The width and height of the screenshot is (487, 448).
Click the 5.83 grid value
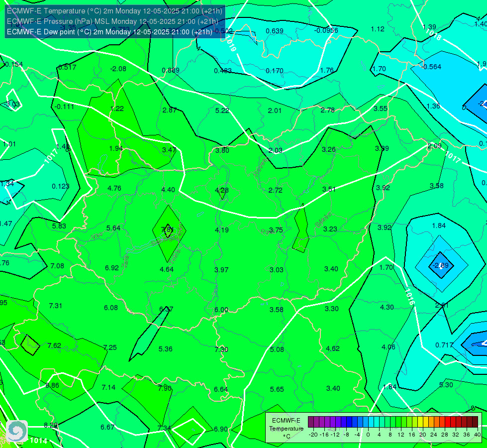pos(59,226)
